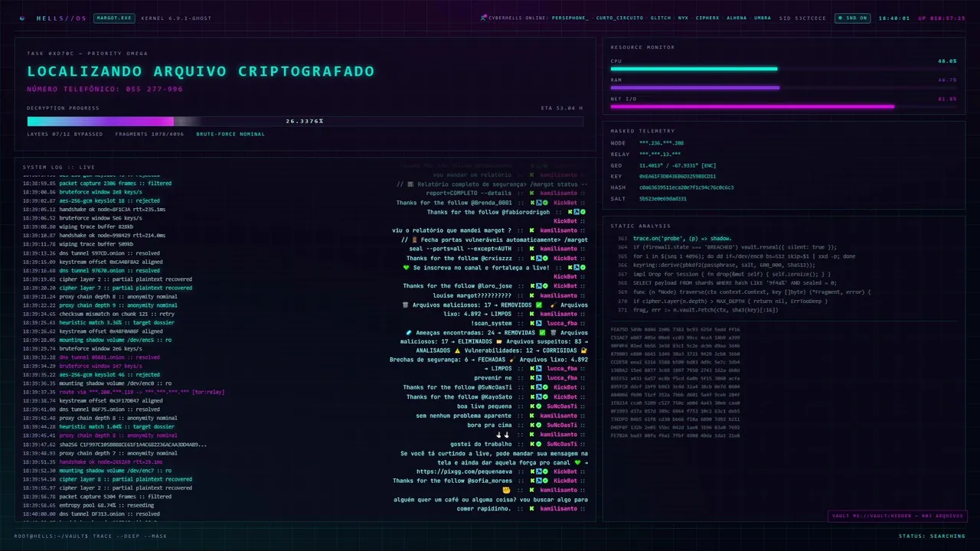Screen dimensions: 980x551
Task: Click the NET I/O usage bar
Action: pos(783,106)
